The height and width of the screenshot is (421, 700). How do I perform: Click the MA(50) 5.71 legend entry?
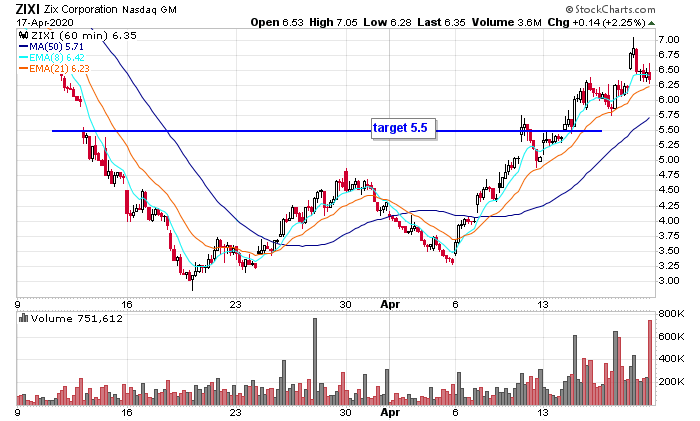pos(51,46)
